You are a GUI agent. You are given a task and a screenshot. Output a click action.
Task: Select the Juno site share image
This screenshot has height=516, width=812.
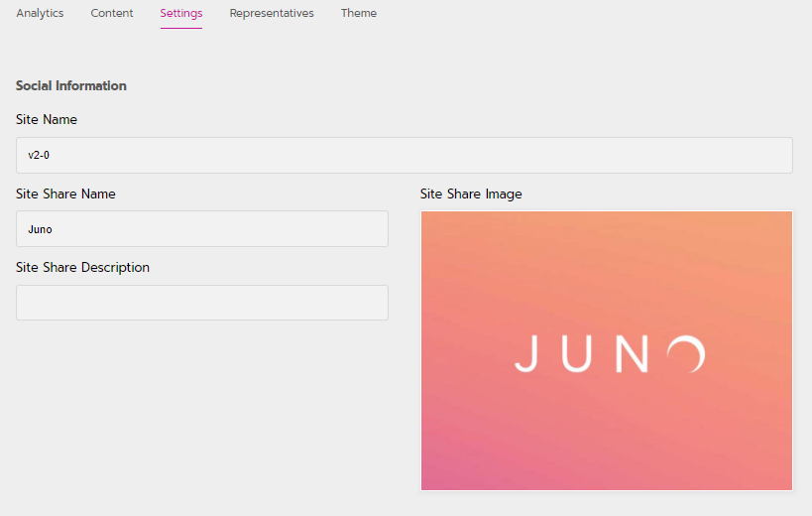pyautogui.click(x=607, y=350)
